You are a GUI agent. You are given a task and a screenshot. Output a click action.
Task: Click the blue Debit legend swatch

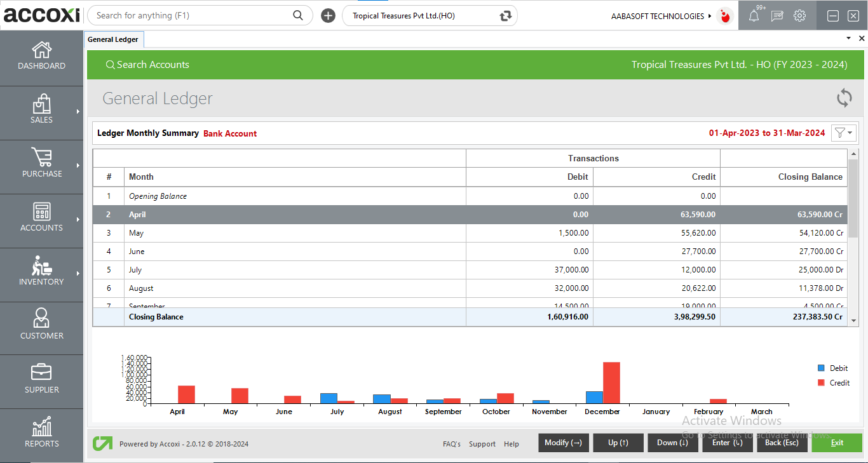821,368
